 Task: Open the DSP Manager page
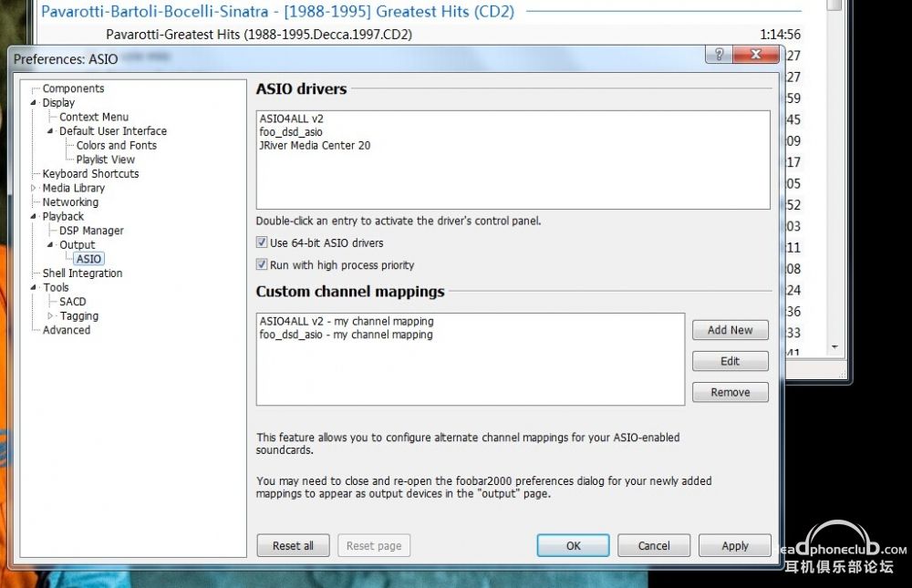(91, 231)
